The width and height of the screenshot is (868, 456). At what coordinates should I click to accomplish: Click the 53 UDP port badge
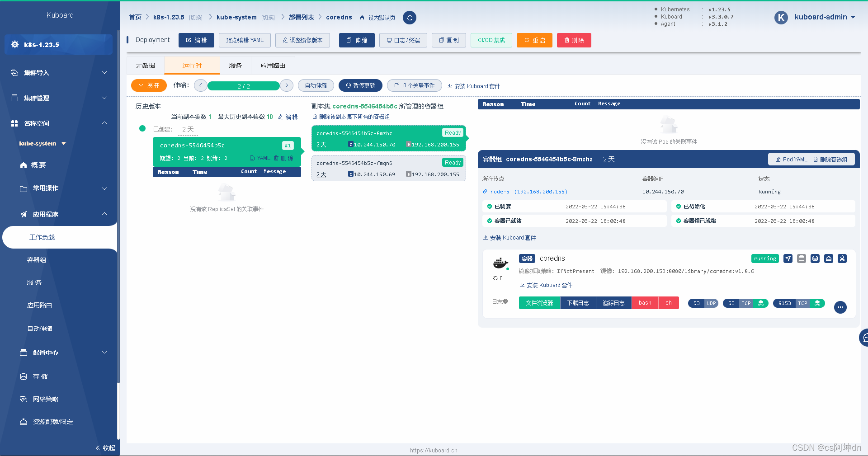(703, 303)
